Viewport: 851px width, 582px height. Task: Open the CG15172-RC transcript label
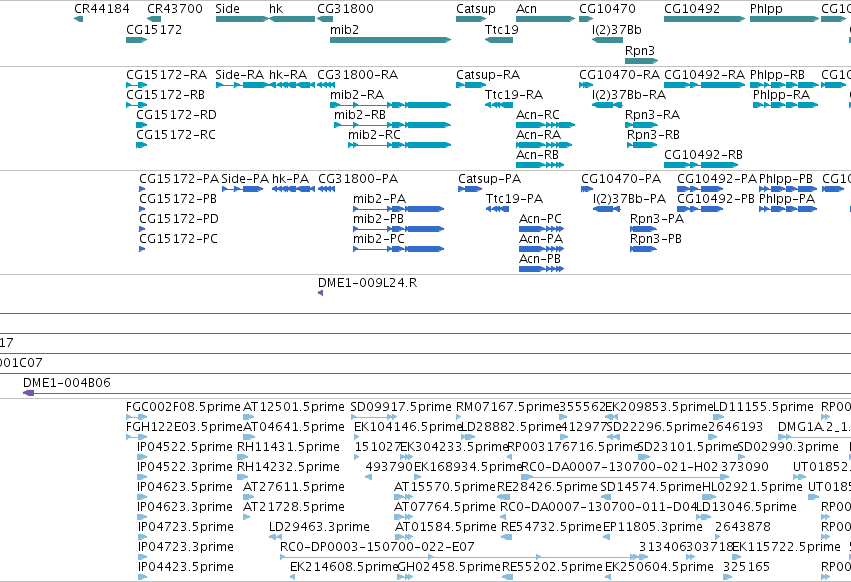coord(176,135)
